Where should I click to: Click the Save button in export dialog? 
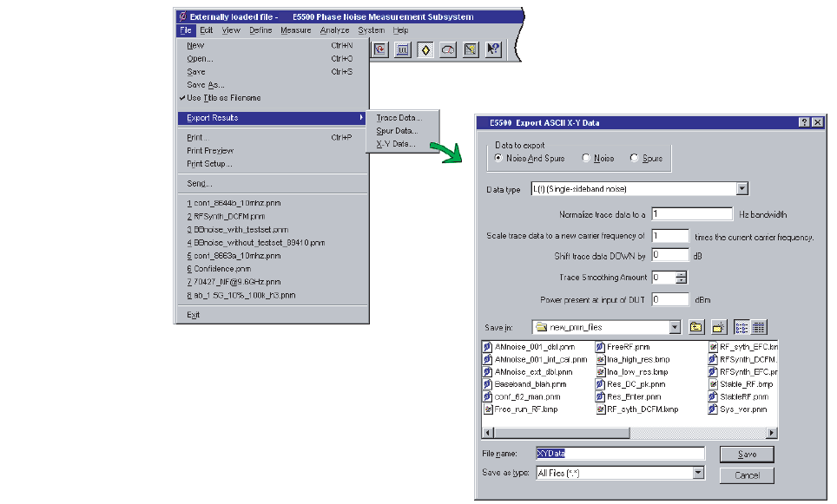tap(747, 455)
